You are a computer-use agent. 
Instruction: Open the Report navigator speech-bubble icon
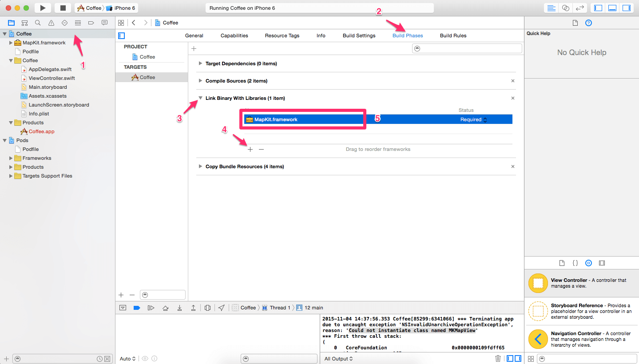105,23
